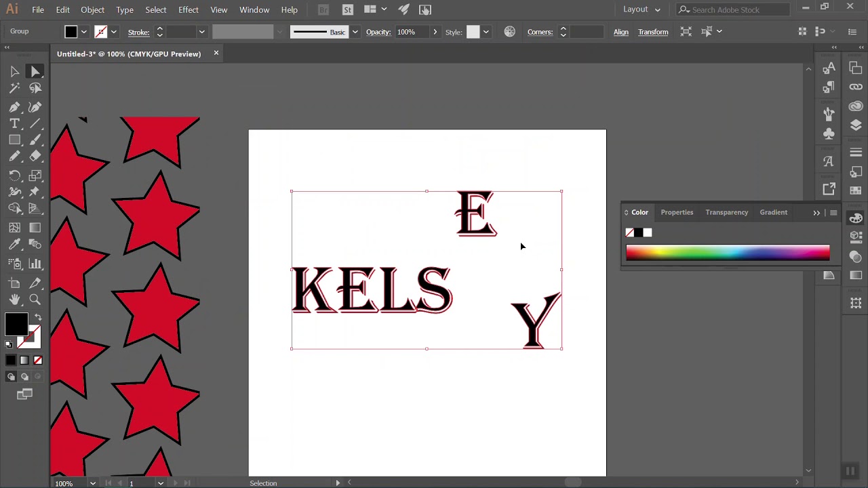This screenshot has height=488, width=868.
Task: Select the Artboard tool
Action: pos(14,283)
